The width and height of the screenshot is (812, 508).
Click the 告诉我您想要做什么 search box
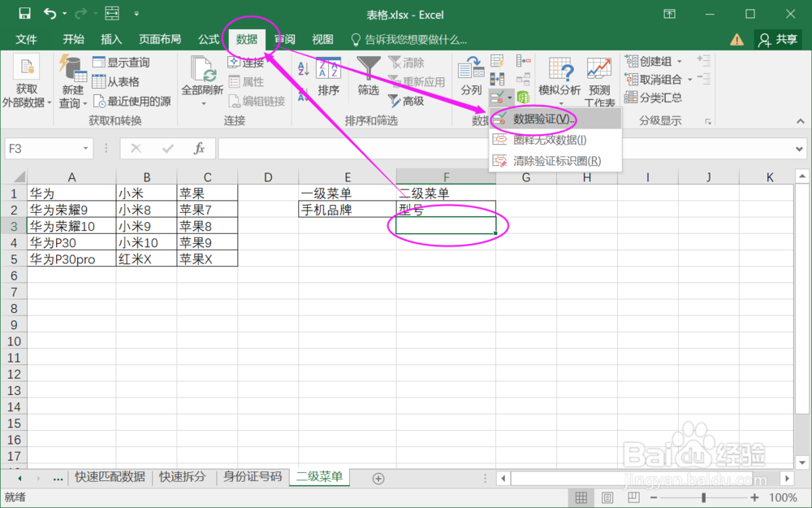409,39
